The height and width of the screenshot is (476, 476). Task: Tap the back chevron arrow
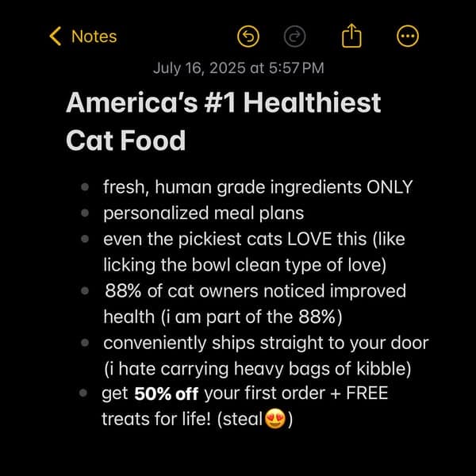tap(55, 36)
